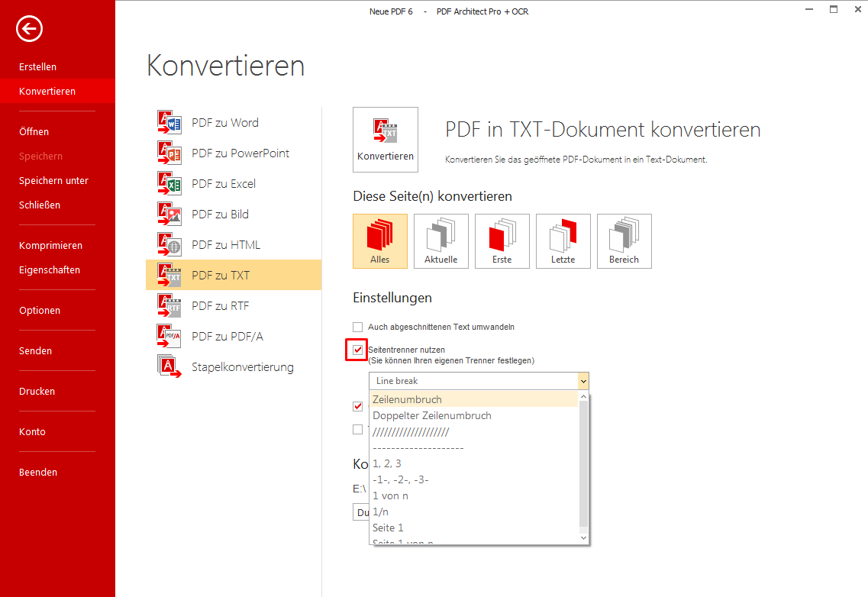The width and height of the screenshot is (868, 597).
Task: Click the PDF zu Bild icon
Action: tap(169, 214)
